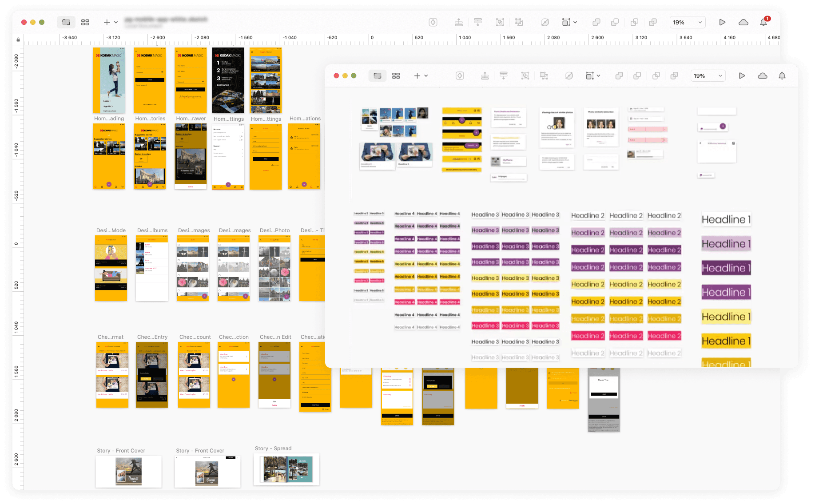The image size is (815, 504).
Task: Click the Ungroup icon in front window toolbar
Action: click(544, 76)
